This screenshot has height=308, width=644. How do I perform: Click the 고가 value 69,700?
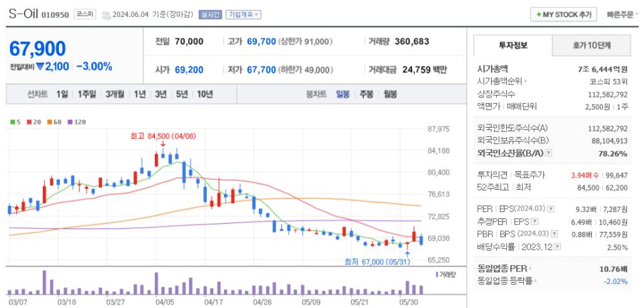pos(261,41)
